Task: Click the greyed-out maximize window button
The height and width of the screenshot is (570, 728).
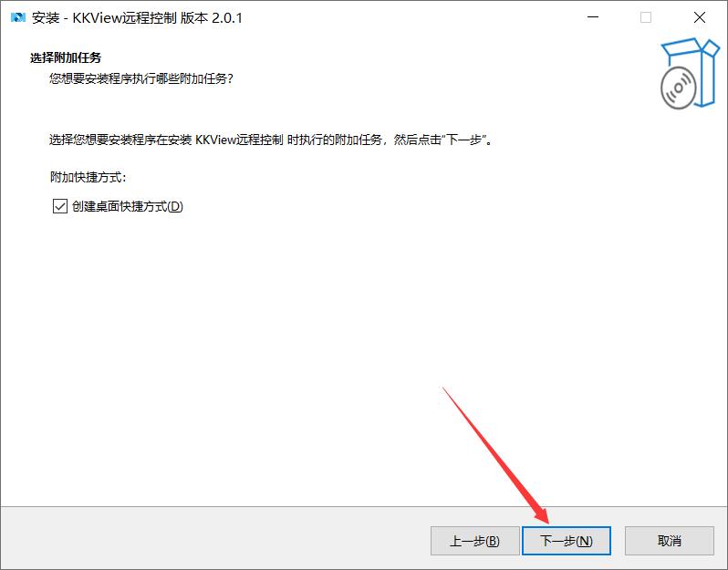Action: tap(645, 17)
